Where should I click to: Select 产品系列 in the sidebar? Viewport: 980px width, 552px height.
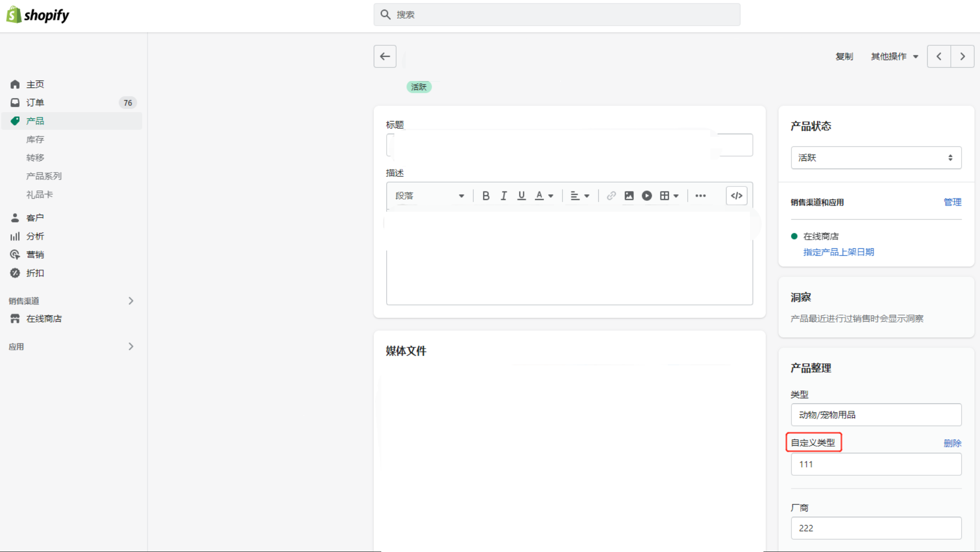pos(44,176)
